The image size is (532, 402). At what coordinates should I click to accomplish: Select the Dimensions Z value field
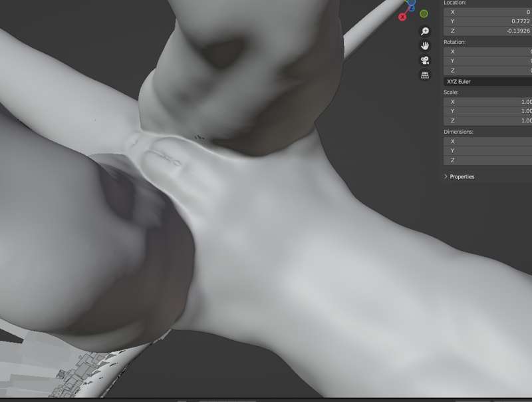(x=487, y=160)
